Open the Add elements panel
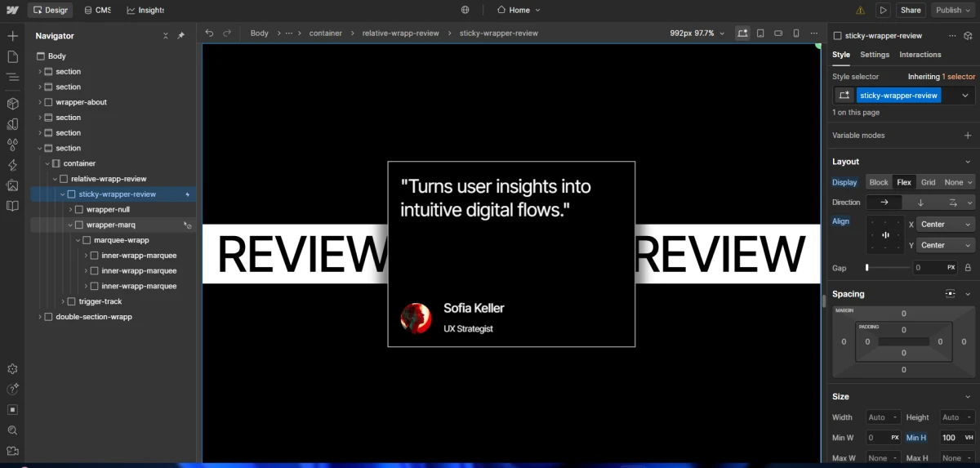Screen dimensions: 980x468 [x=12, y=36]
